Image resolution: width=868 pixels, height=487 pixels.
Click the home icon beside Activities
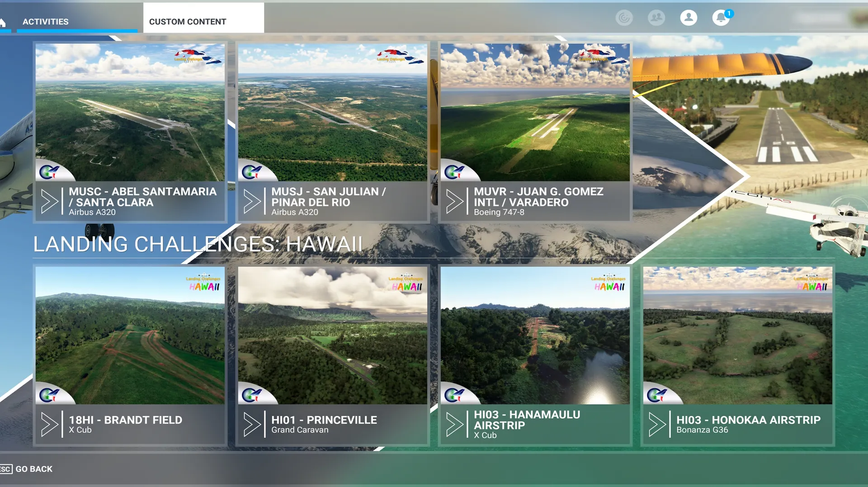pyautogui.click(x=3, y=22)
